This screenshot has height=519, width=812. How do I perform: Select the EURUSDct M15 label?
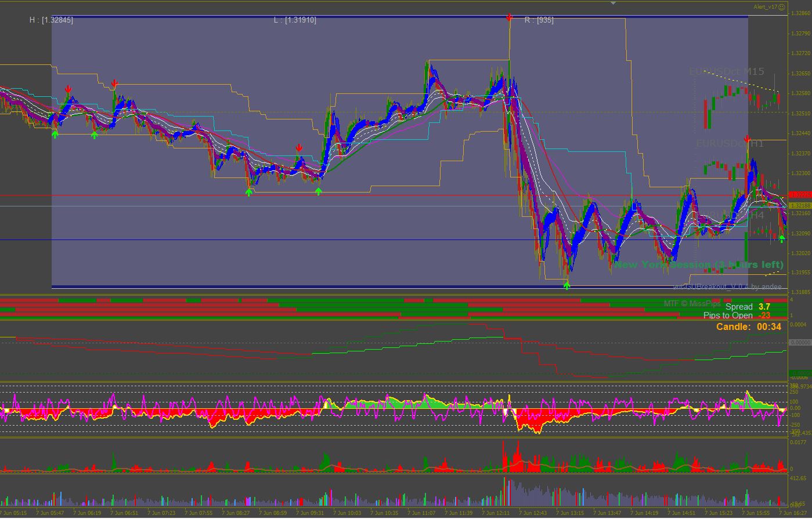pos(727,71)
